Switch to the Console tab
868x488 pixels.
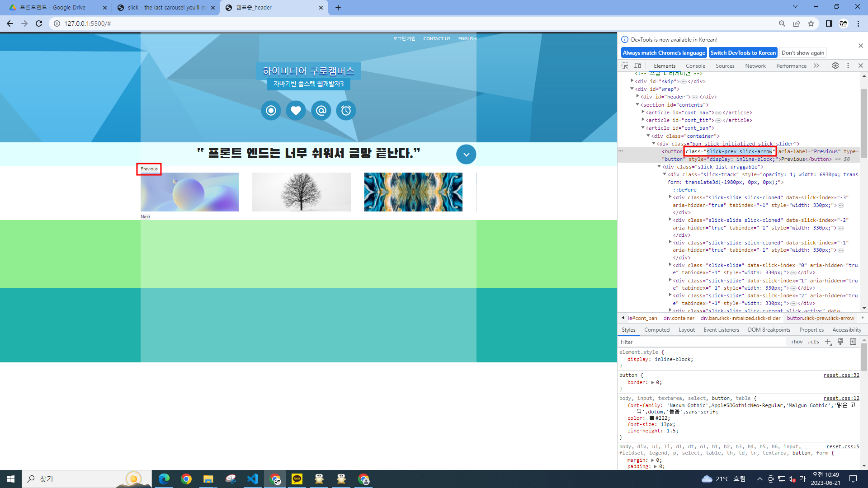point(695,66)
